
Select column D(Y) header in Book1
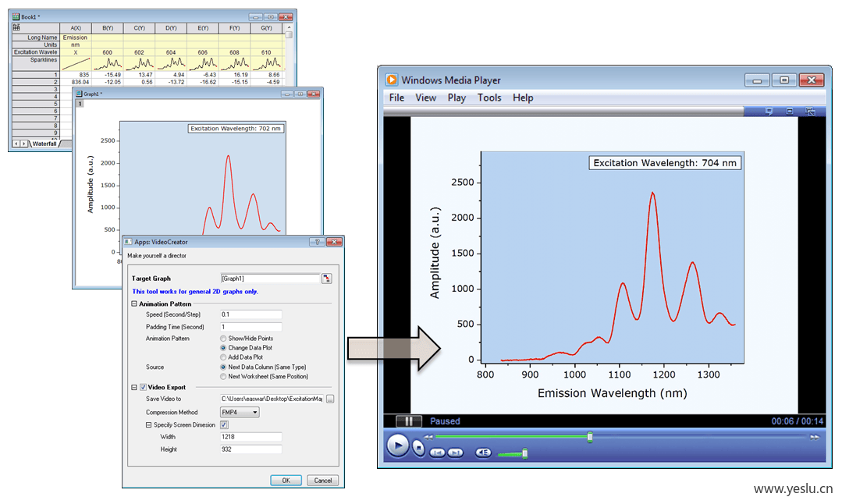coord(171,28)
